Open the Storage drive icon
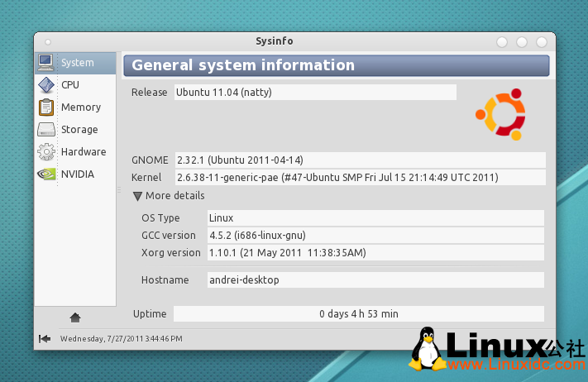Viewport: 588px width, 382px height. click(45, 129)
